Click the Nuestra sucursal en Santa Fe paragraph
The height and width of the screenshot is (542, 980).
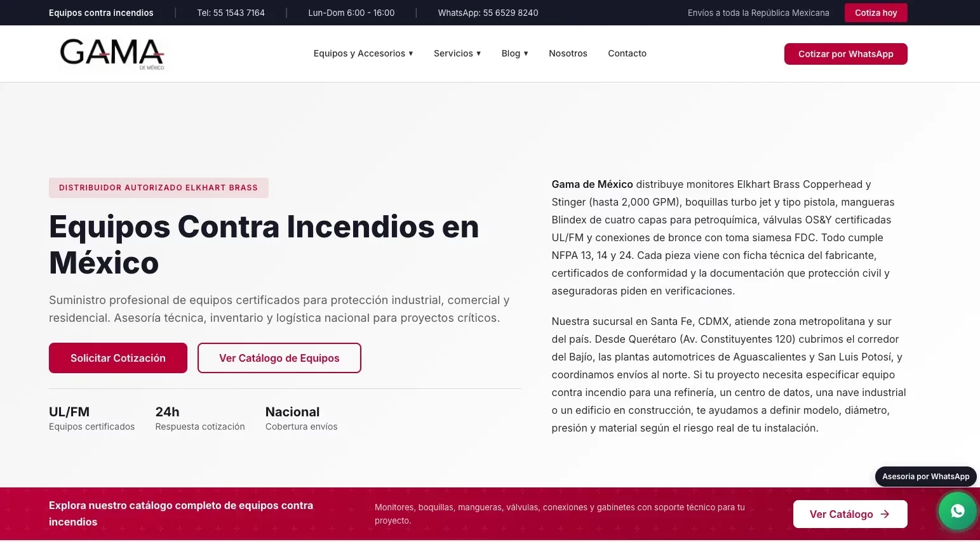[729, 374]
